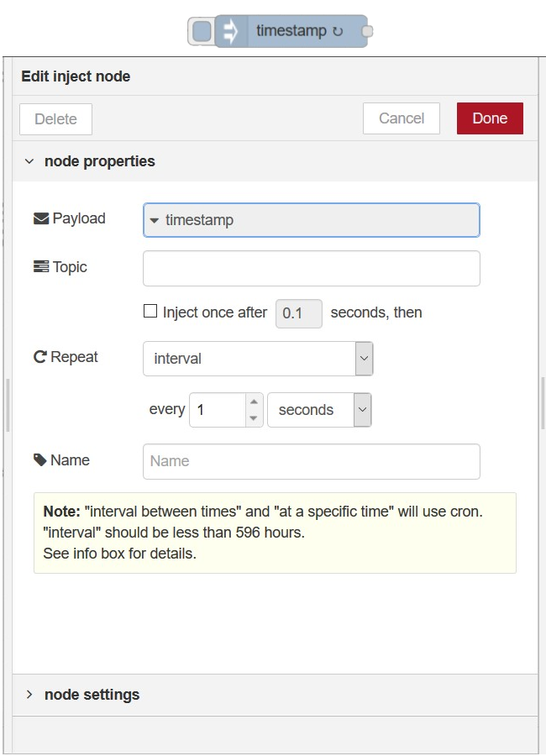The image size is (546, 756).
Task: Decrease the interval value with down arrow
Action: 254,418
